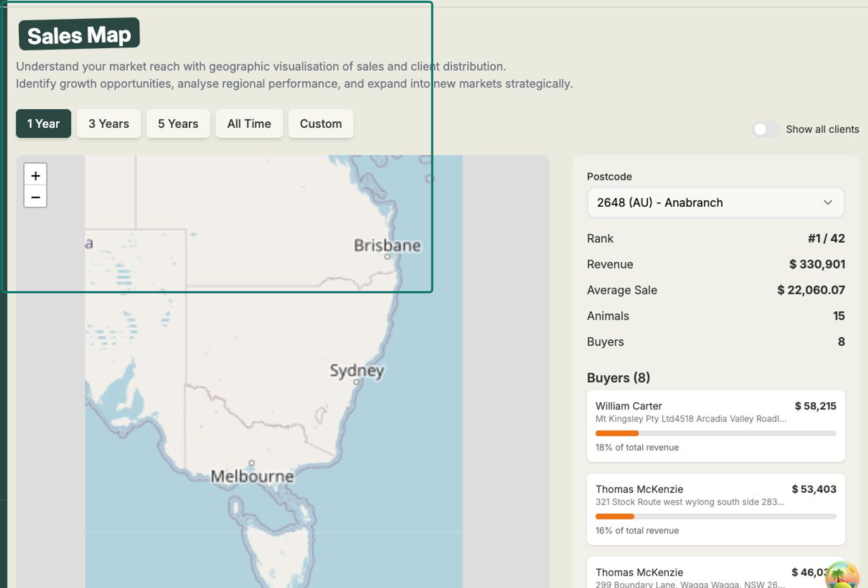The height and width of the screenshot is (588, 868).
Task: Click the 18% of total revenue text
Action: (637, 447)
